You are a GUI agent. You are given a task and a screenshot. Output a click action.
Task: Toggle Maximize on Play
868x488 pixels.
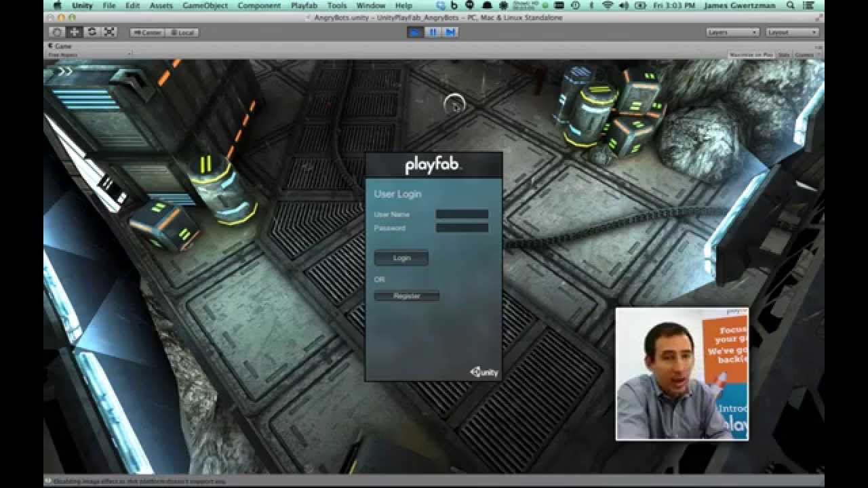click(751, 54)
